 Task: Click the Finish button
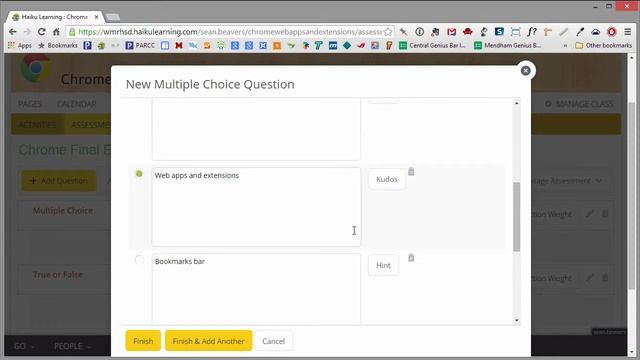[x=143, y=341]
